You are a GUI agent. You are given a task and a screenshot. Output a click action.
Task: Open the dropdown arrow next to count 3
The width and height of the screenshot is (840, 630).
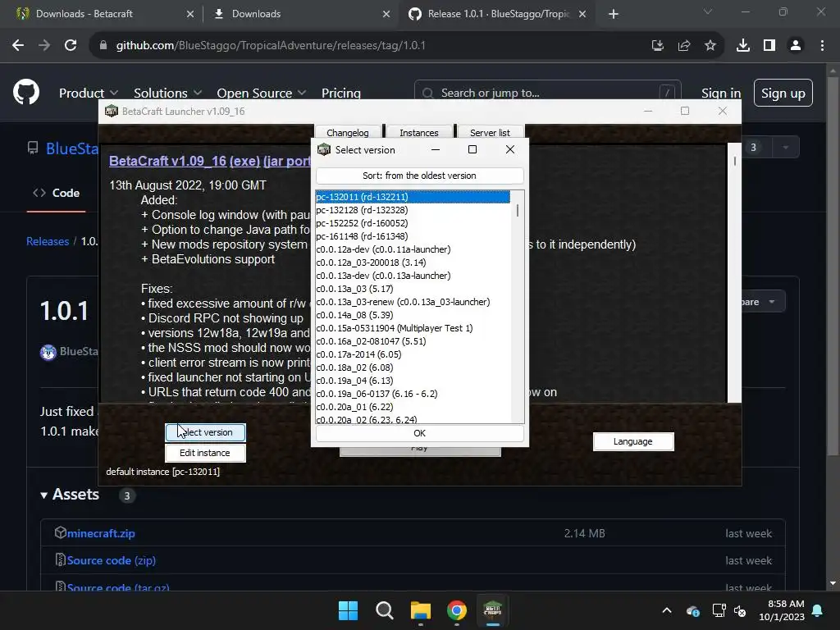[785, 148]
